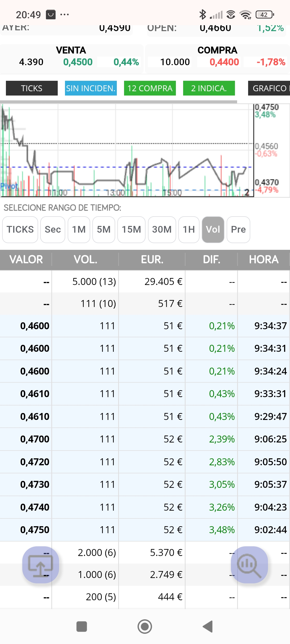Open the 12 COMPRA green tab
This screenshot has width=290, height=644.
click(x=150, y=88)
